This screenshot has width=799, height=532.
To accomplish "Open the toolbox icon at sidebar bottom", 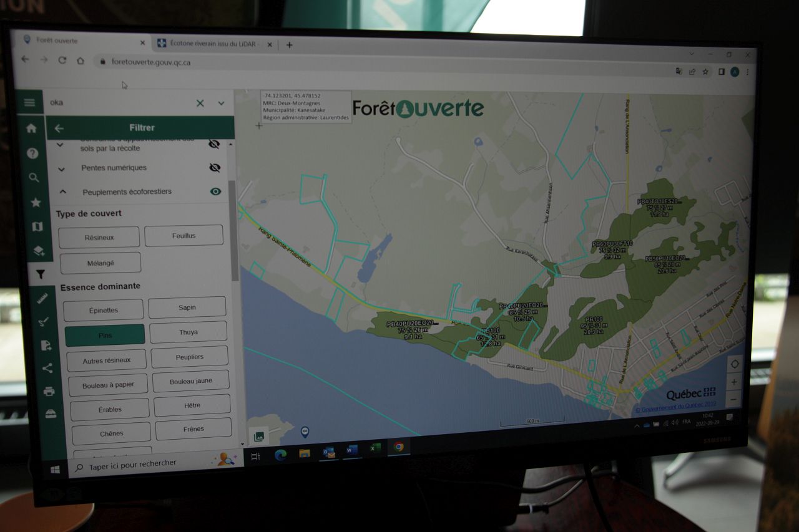I will 51,414.
